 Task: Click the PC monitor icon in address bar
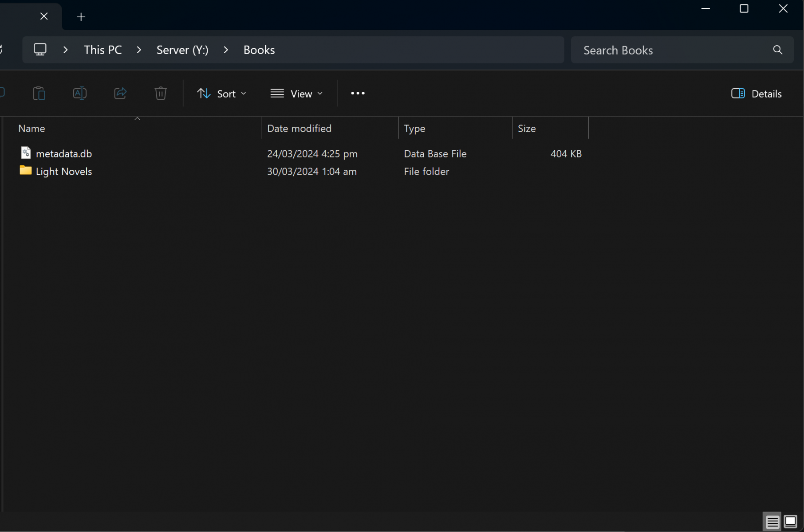point(40,50)
